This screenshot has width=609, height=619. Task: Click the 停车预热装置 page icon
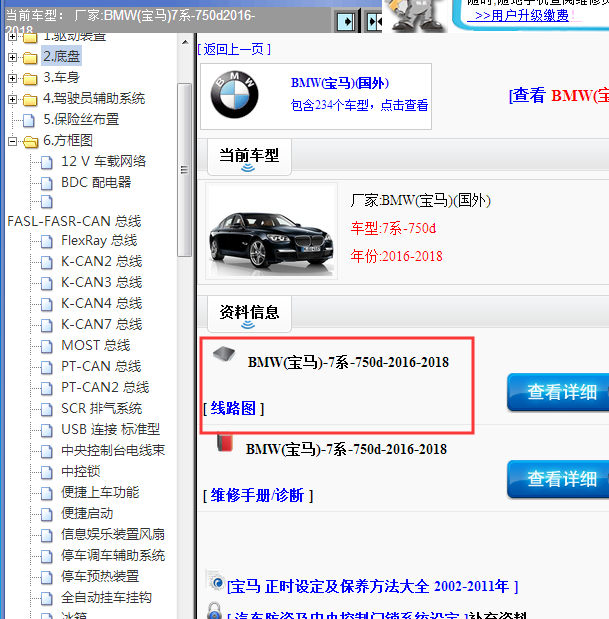tap(47, 577)
